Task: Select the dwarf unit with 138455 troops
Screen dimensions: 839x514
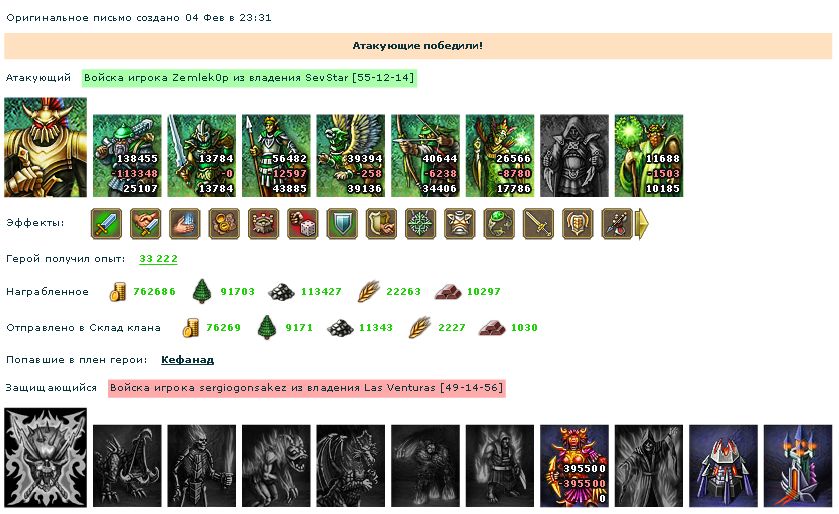Action: tap(127, 156)
